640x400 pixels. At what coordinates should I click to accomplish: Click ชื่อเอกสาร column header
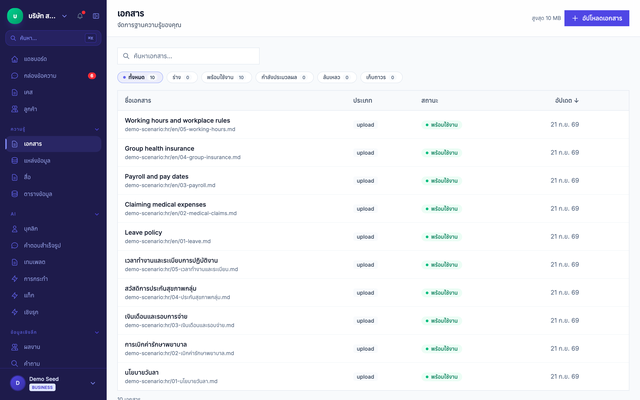pos(138,100)
